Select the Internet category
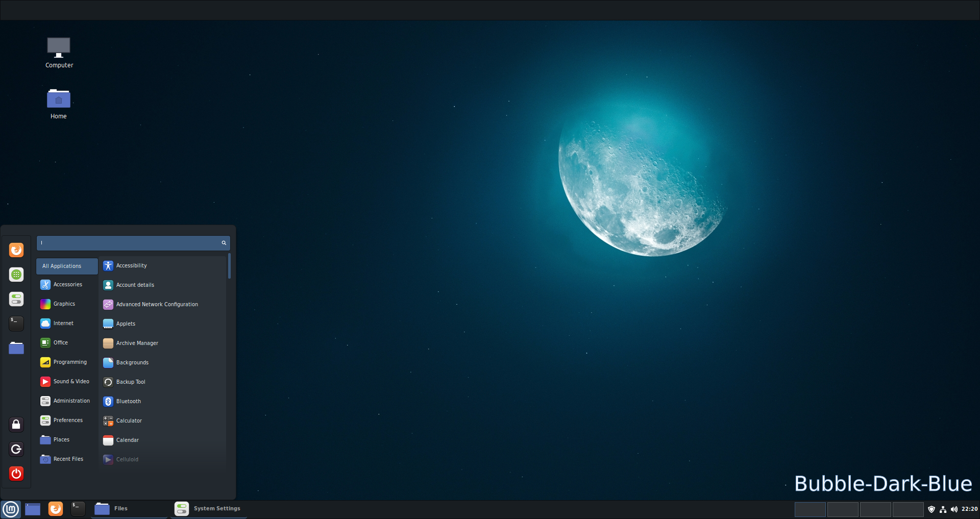Viewport: 980px width, 519px height. [67, 324]
